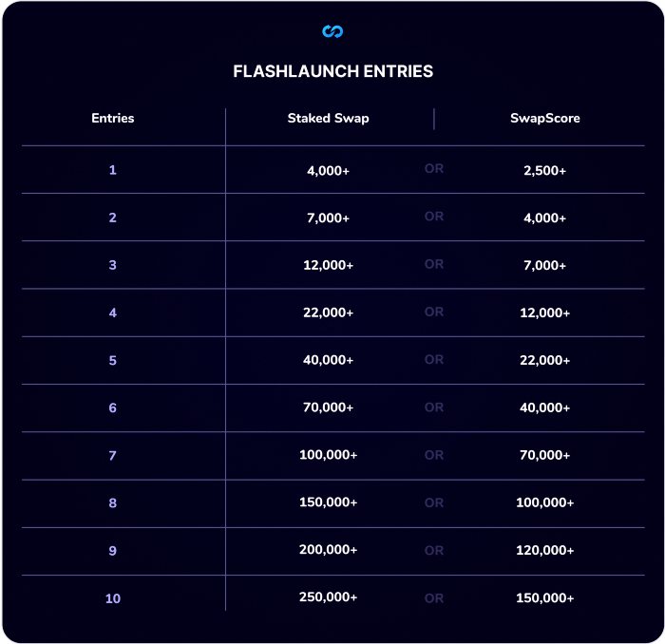The height and width of the screenshot is (644, 665).
Task: Click the FLASHLAUNCH ENTRIES title
Action: 332,71
